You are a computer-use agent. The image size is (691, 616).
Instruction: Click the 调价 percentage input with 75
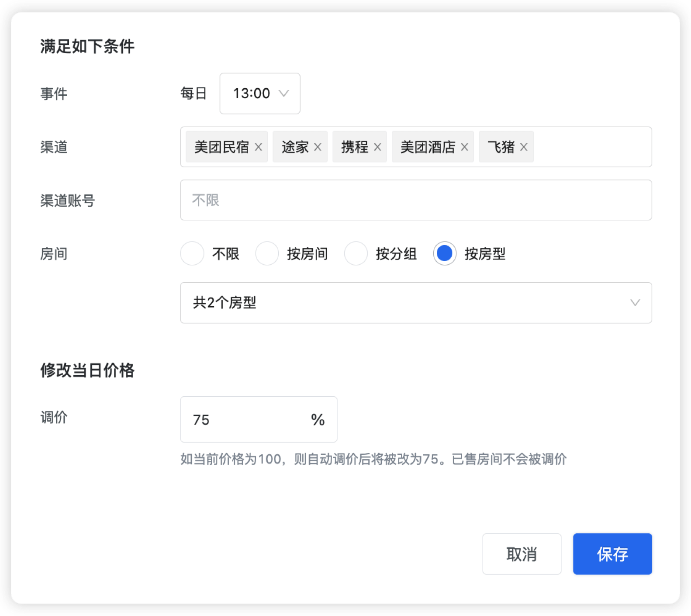click(x=259, y=419)
